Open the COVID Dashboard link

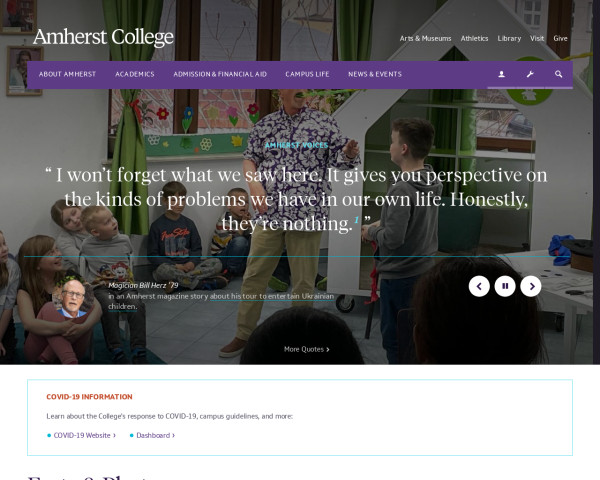(x=153, y=436)
